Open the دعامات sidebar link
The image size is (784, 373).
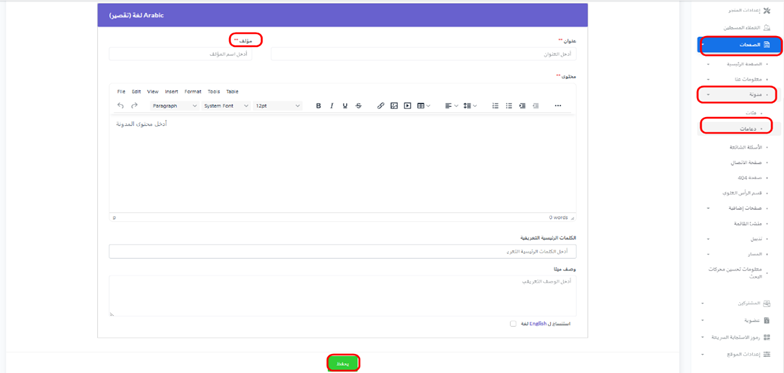tap(748, 129)
